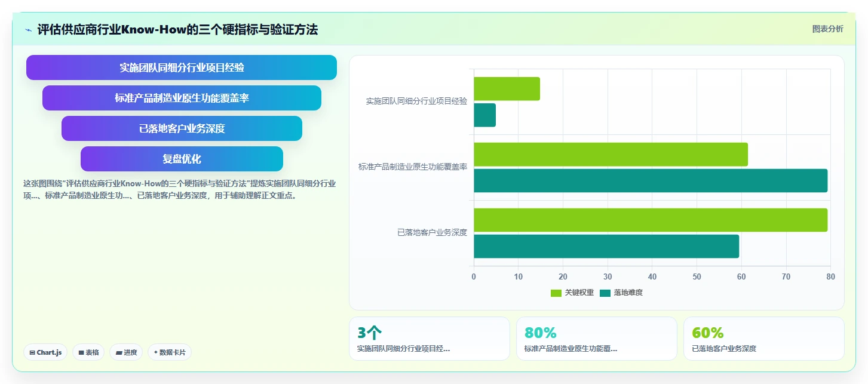Toggle the 关键权重 legend swatch
Image resolution: width=868 pixels, height=384 pixels.
point(556,293)
